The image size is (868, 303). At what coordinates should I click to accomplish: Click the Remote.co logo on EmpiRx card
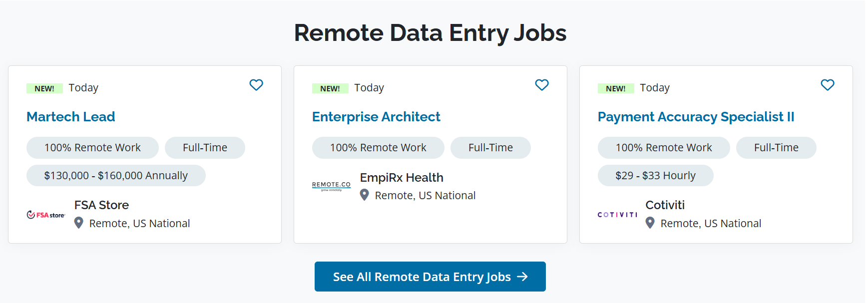pyautogui.click(x=331, y=186)
